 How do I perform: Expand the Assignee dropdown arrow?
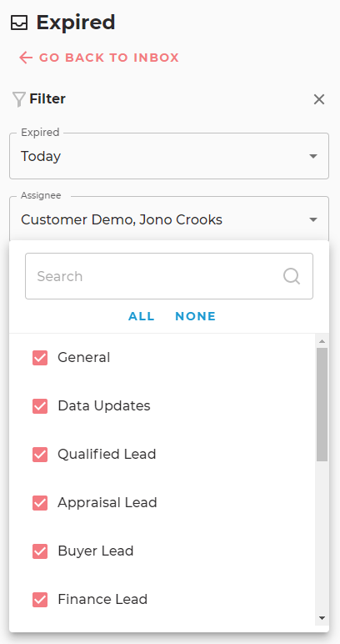pos(313,219)
